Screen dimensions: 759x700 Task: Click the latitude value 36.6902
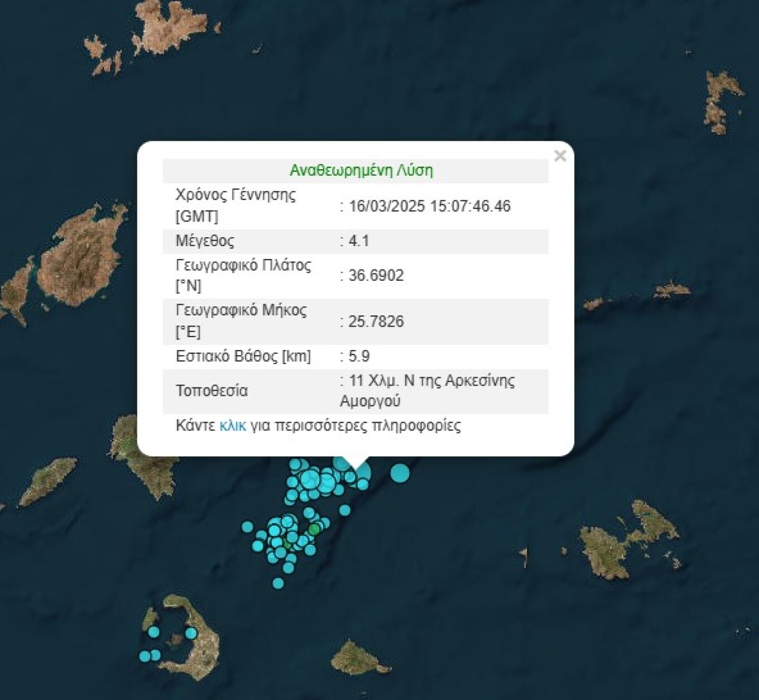[376, 276]
